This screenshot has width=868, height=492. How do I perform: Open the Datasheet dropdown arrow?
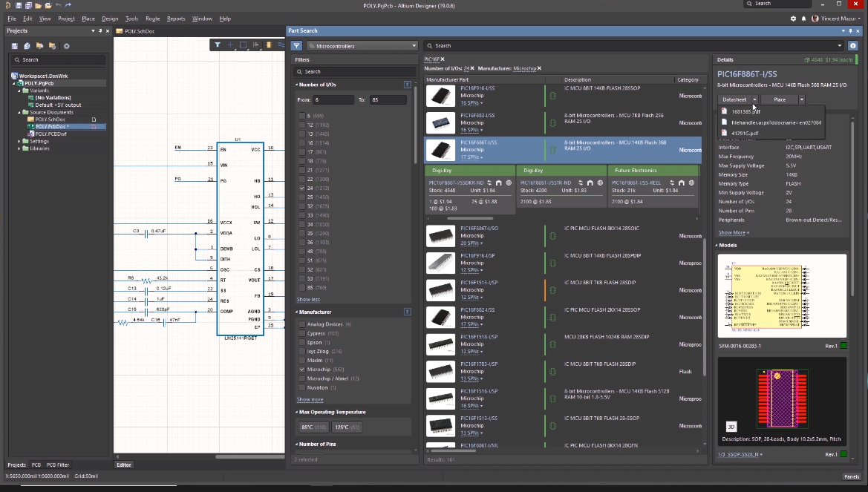pyautogui.click(x=754, y=99)
